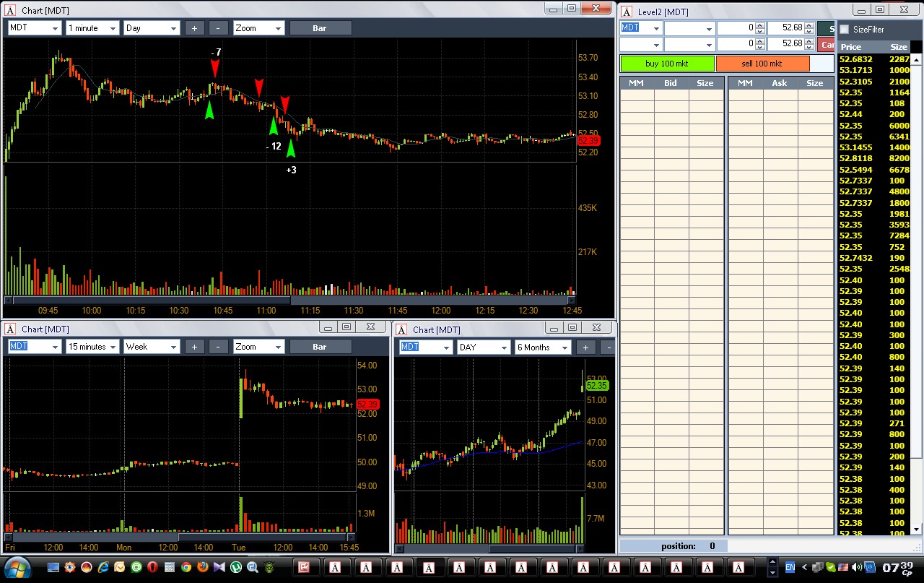This screenshot has width=924, height=583.
Task: Click the Bar button on the 1-minute chart
Action: tap(321, 28)
